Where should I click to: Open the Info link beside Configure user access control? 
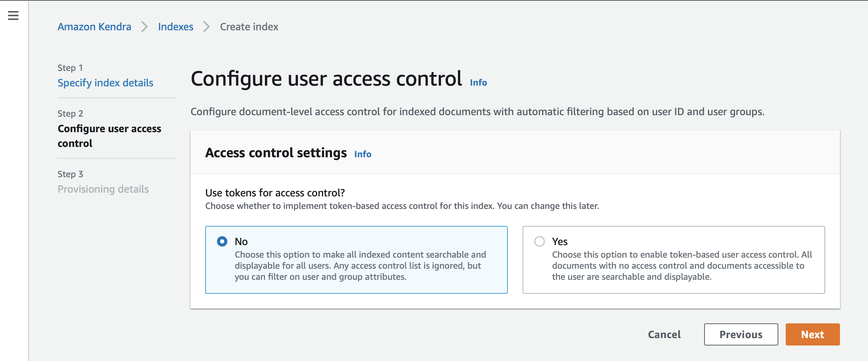pyautogui.click(x=478, y=83)
